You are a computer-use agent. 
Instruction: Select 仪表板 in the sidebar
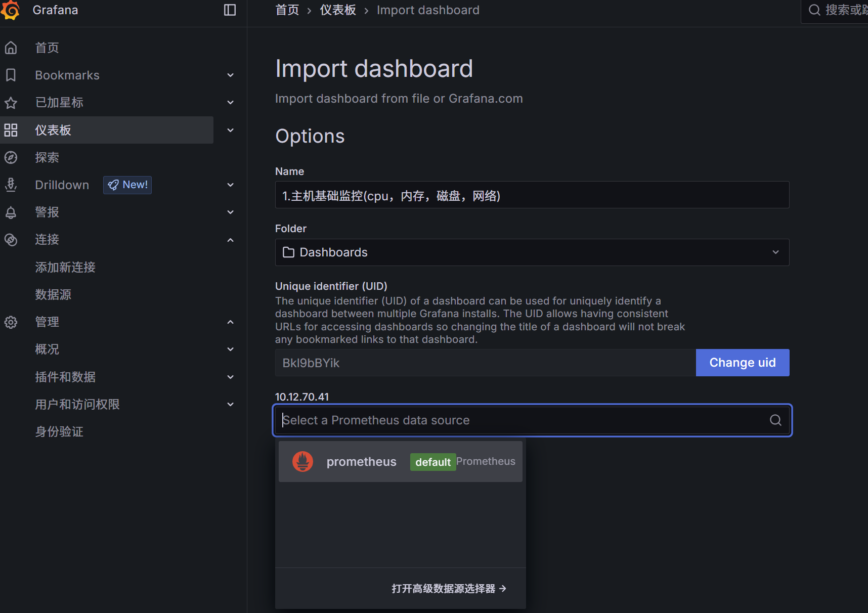53,130
